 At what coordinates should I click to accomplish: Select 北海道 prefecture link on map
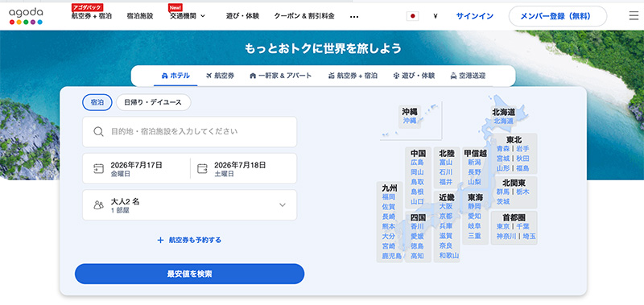504,121
